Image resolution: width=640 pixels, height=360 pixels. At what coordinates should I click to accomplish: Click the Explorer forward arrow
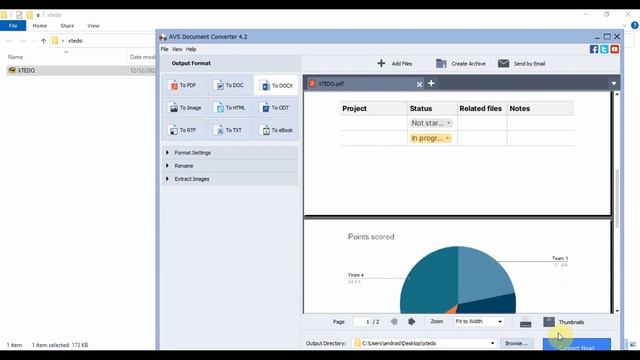[23, 41]
